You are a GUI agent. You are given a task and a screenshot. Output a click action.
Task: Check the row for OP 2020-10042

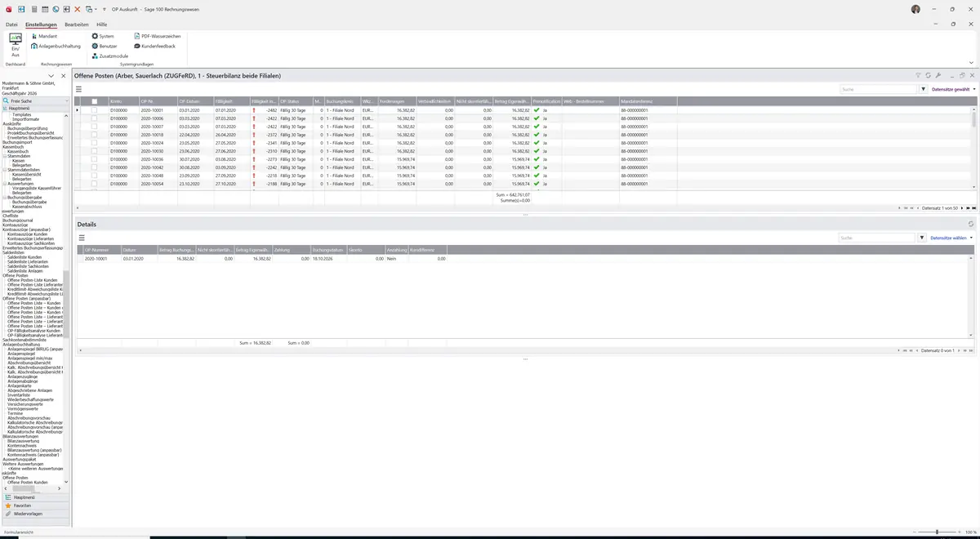(94, 167)
